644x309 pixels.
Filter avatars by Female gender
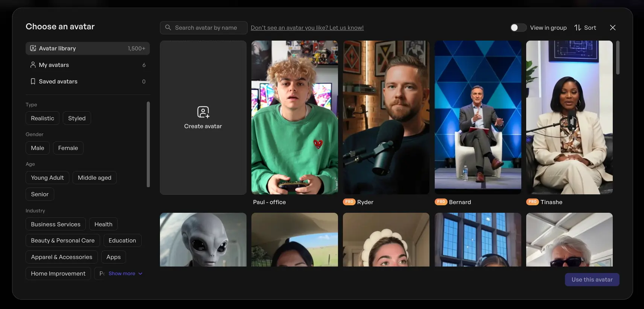click(68, 148)
